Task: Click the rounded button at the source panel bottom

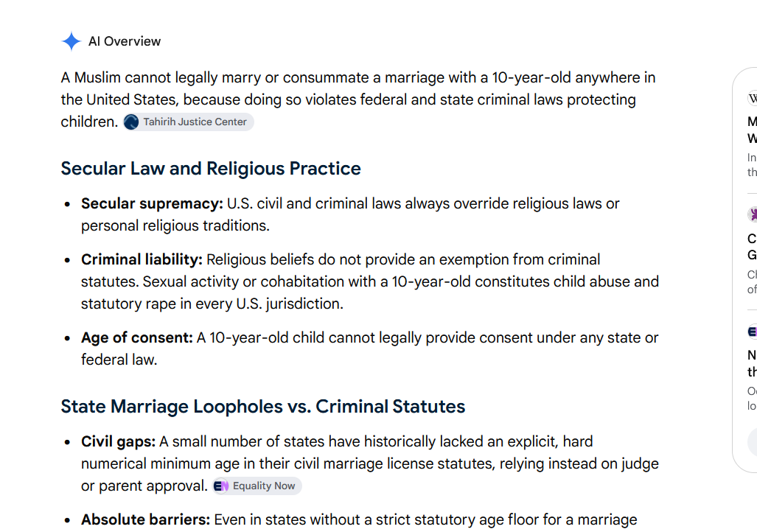Action: pyautogui.click(x=752, y=441)
